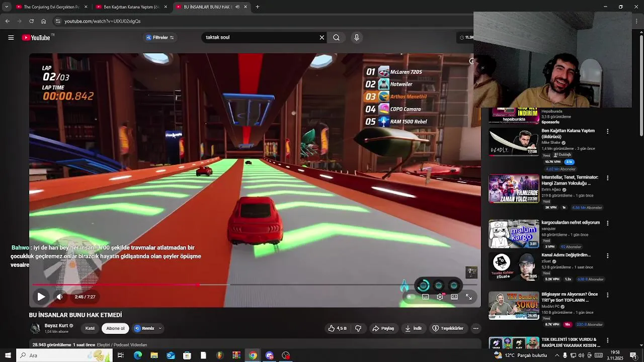Open player settings gear

[440, 297]
